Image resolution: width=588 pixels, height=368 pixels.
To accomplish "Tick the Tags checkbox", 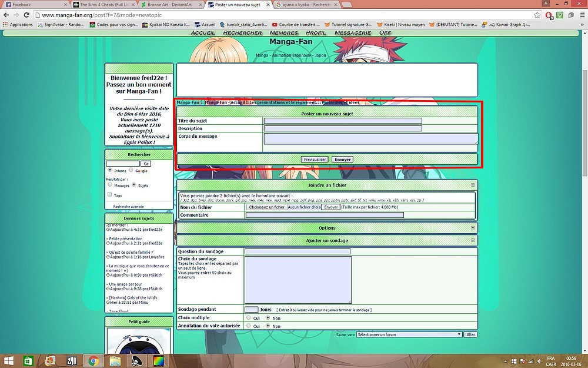I will (x=109, y=194).
